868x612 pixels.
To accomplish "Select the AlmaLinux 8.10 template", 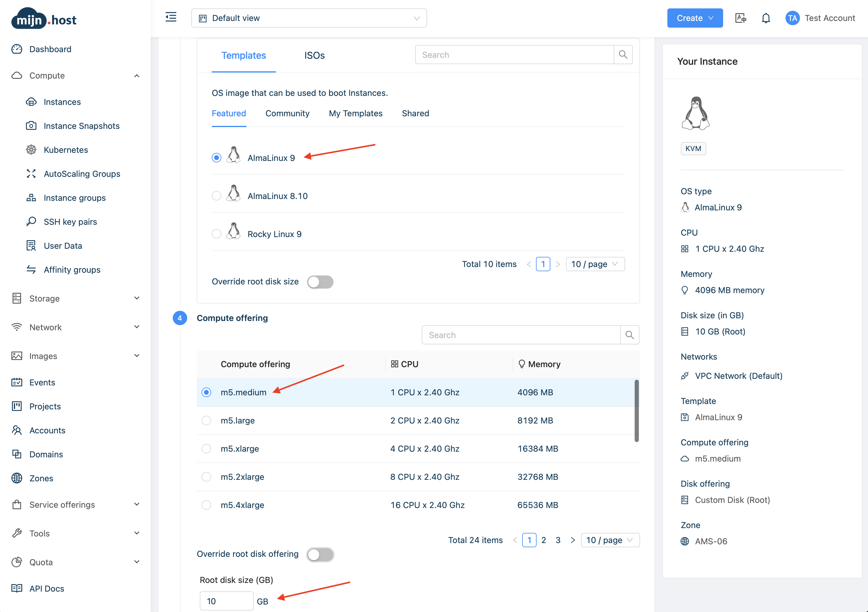I will click(216, 196).
